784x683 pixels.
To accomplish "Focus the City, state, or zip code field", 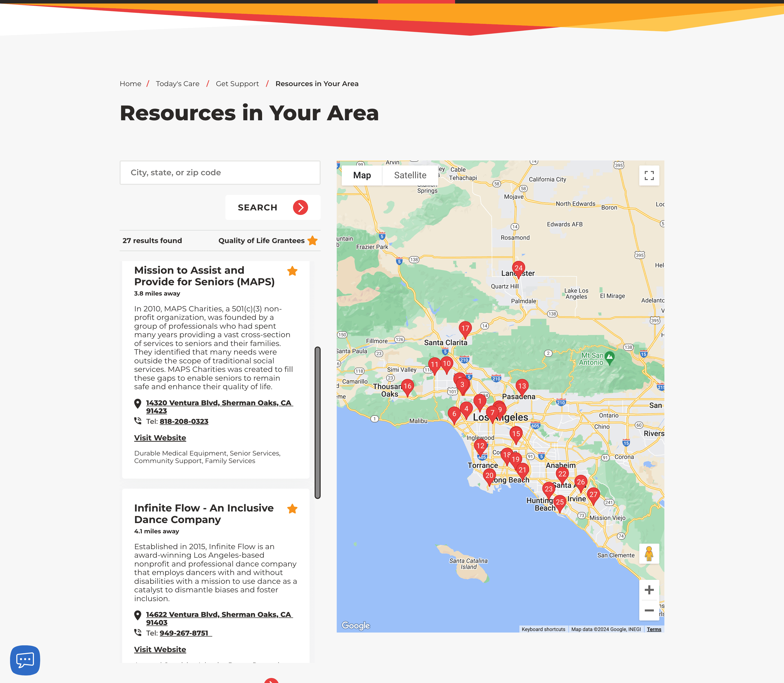I will 220,173.
